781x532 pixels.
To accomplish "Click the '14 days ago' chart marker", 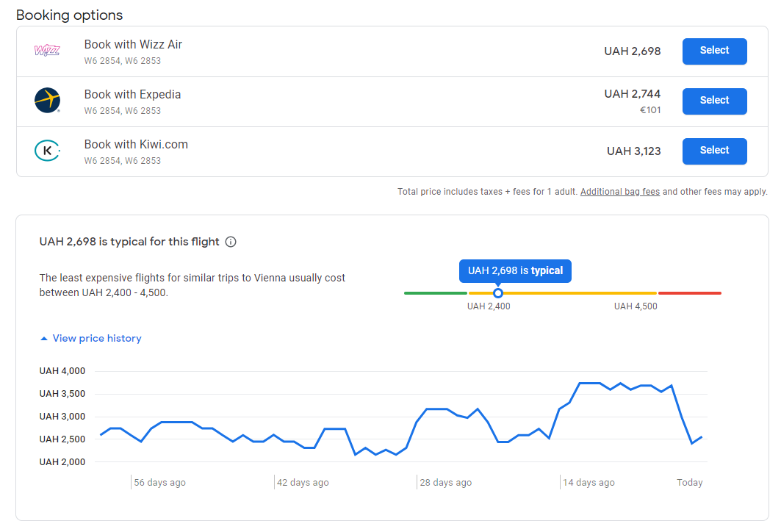I will [x=588, y=483].
